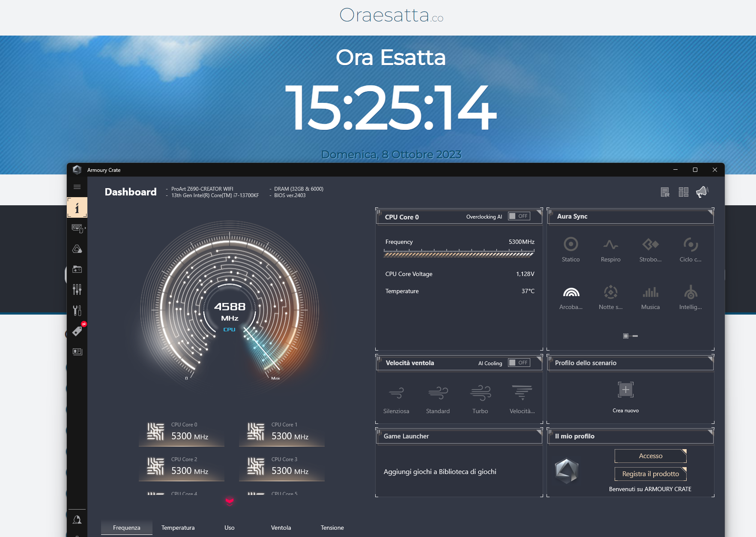Click the panel grid layout icon
The height and width of the screenshot is (537, 756).
click(x=684, y=192)
